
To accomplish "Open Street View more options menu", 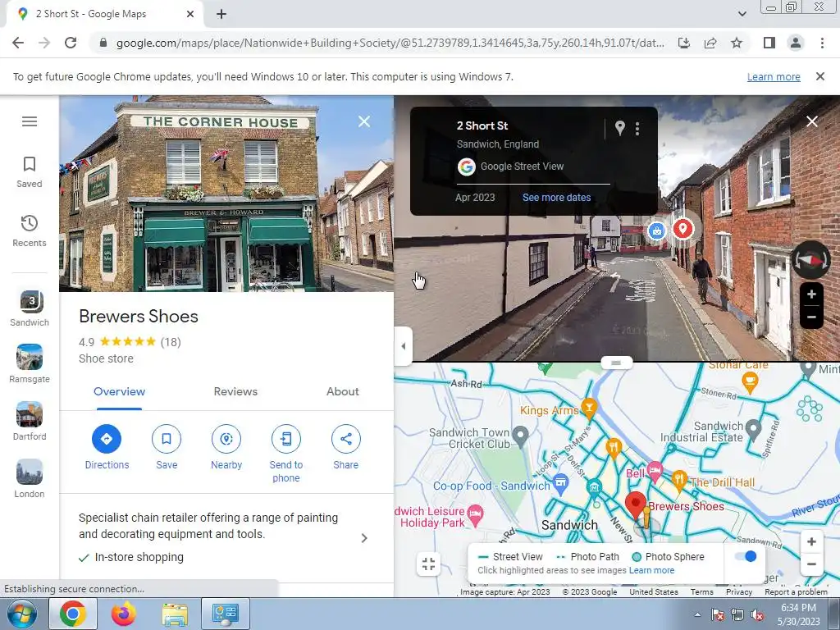I will pyautogui.click(x=637, y=129).
